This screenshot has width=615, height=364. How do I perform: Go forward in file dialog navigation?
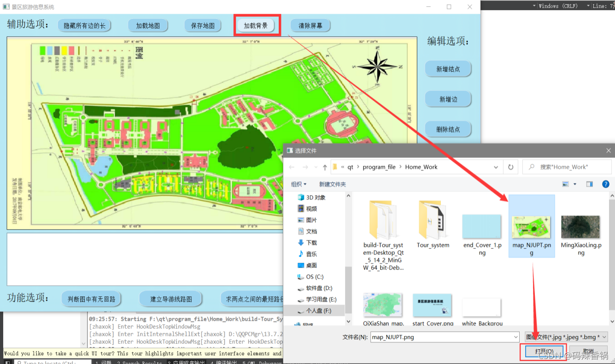pos(305,167)
